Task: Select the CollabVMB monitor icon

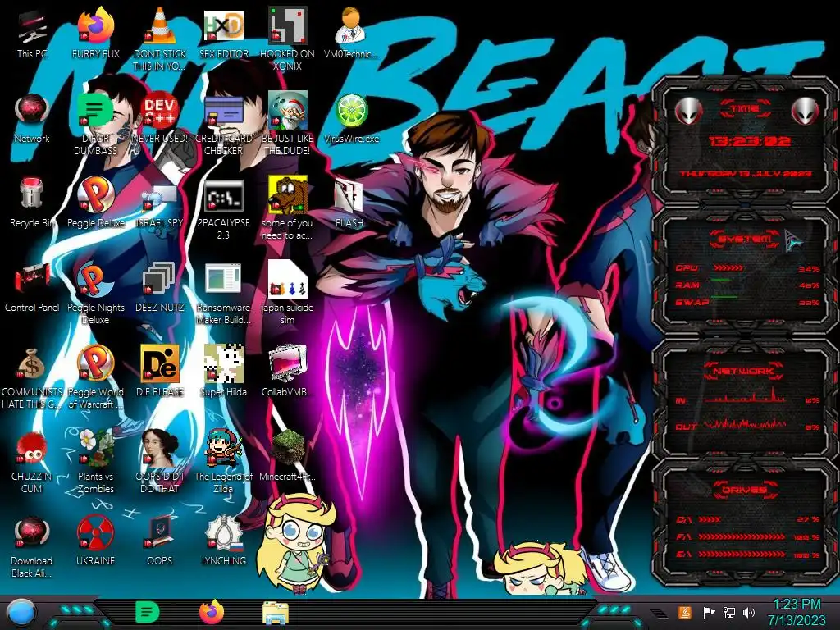Action: pos(287,372)
